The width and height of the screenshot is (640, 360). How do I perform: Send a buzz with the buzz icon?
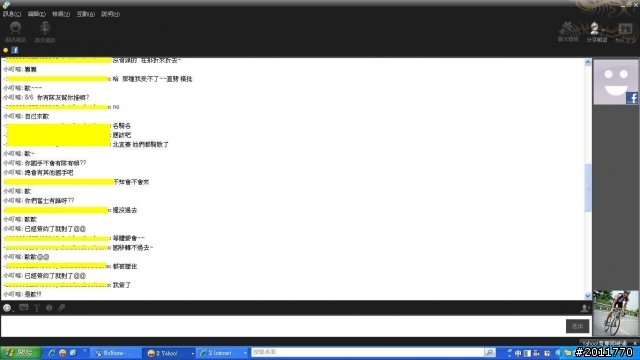(49, 308)
